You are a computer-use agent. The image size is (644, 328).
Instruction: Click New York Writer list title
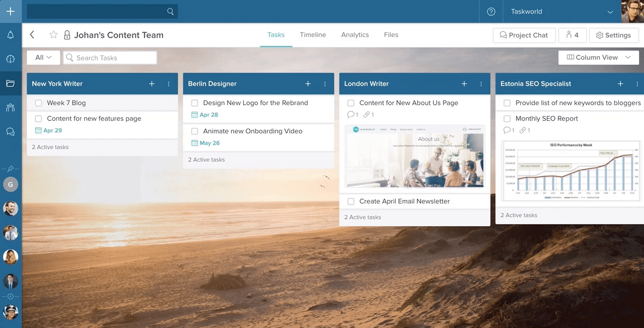pyautogui.click(x=57, y=84)
